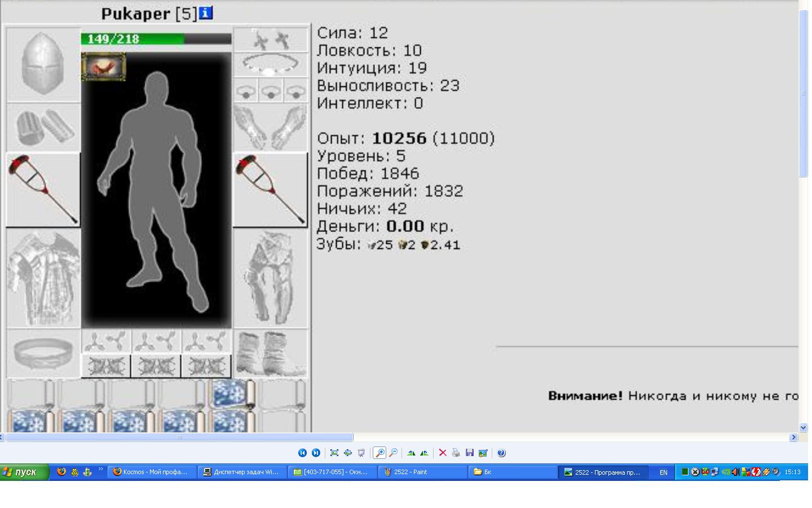
Task: Open viewer Help question mark icon
Action: [x=501, y=453]
